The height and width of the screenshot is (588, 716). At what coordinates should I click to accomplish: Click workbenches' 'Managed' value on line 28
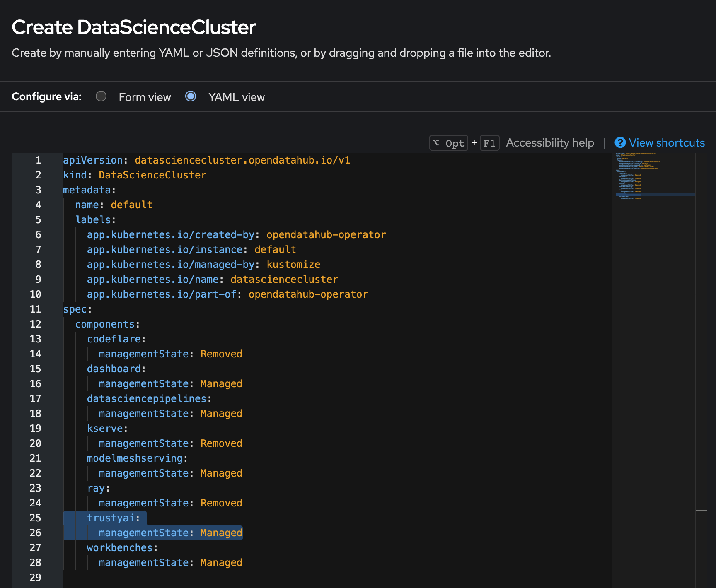click(x=222, y=563)
